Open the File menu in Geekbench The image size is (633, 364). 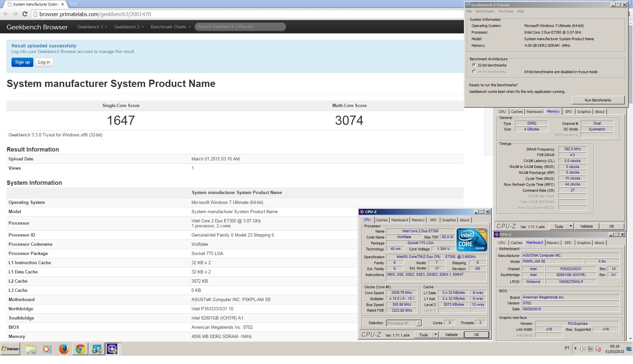469,11
